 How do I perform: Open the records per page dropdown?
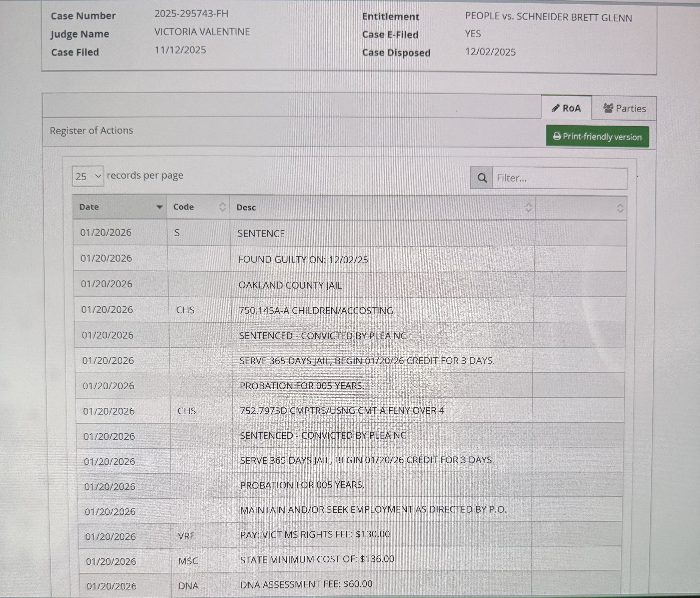pos(88,176)
